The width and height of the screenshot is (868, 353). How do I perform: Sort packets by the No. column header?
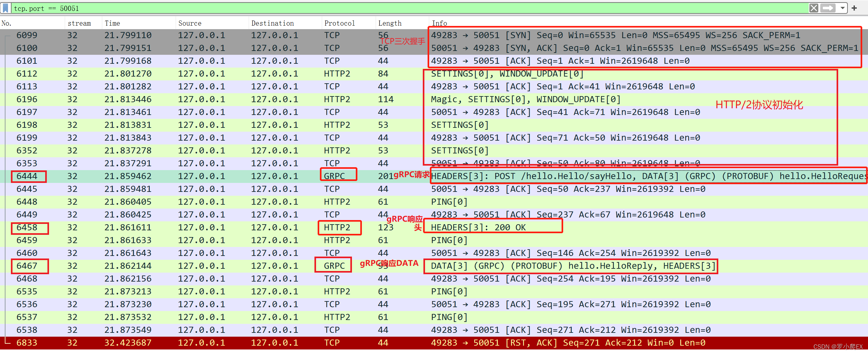pyautogui.click(x=7, y=23)
